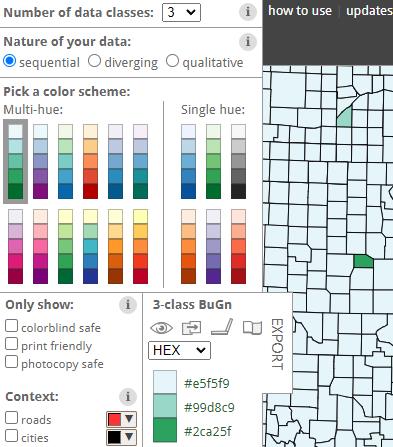The height and width of the screenshot is (447, 393).
Task: Open the Only show info icon
Action: pyautogui.click(x=127, y=305)
